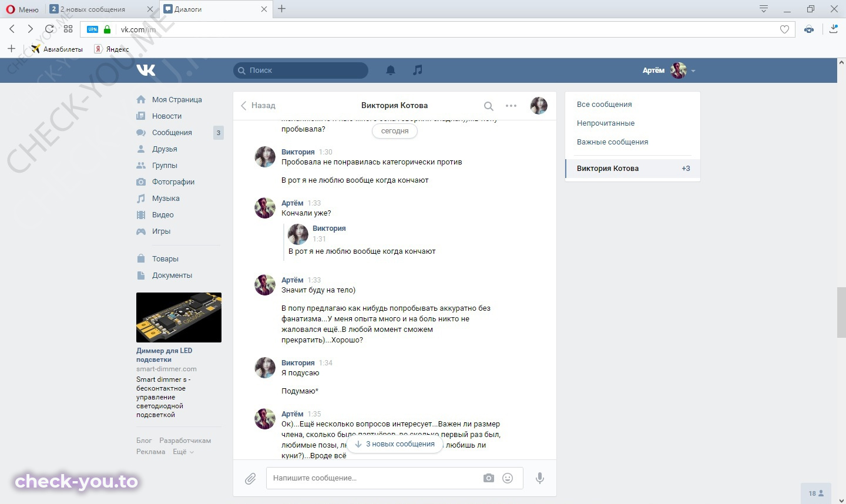Viewport: 846px width, 504px height.
Task: Open the Реклама footer link
Action: pos(150,452)
